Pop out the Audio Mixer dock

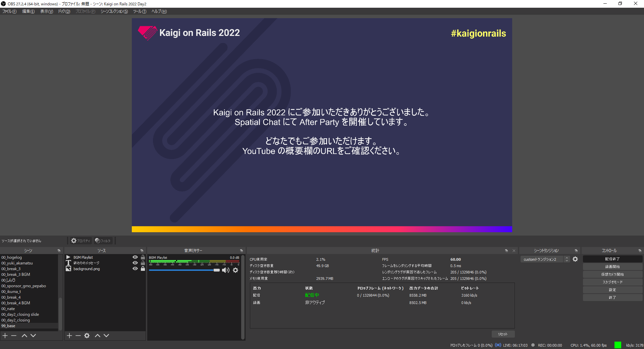241,251
